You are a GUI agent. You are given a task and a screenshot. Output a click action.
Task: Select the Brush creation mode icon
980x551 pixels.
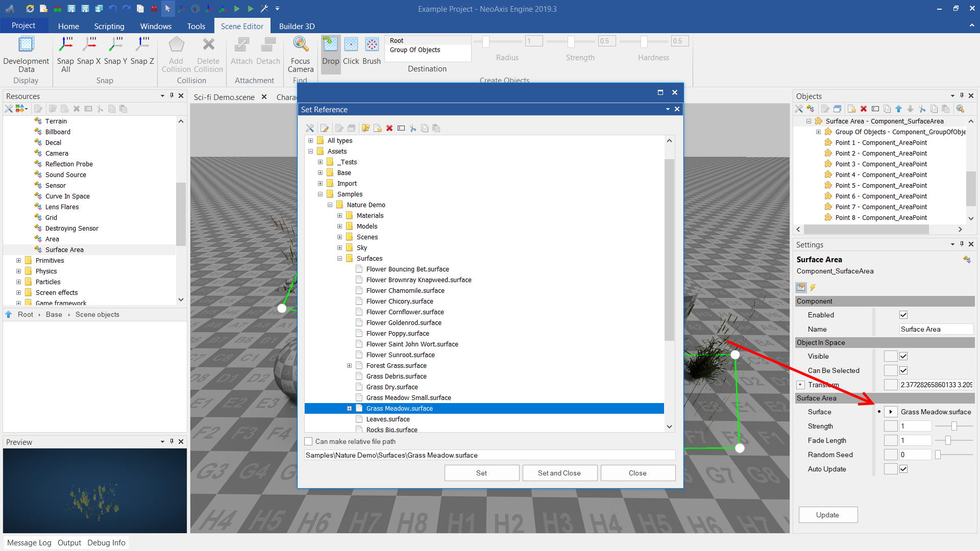tap(372, 45)
